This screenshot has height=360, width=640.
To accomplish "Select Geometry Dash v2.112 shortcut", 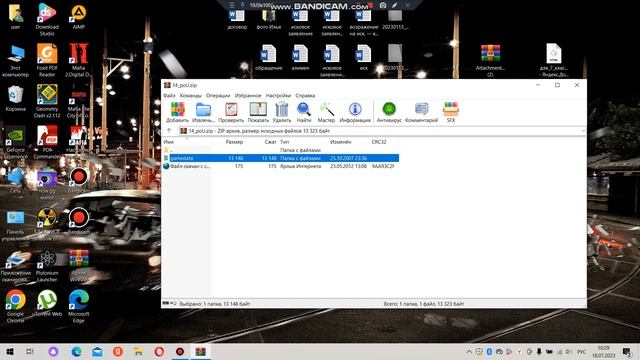I will [47, 101].
